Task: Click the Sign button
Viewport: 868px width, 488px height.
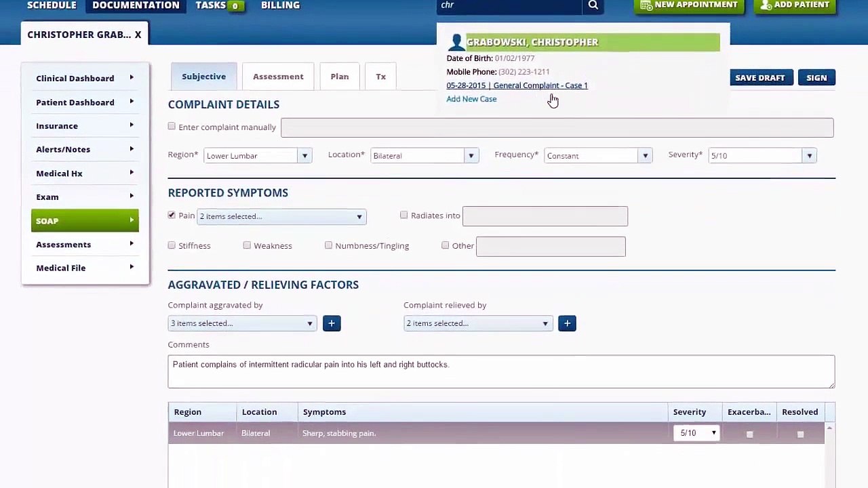Action: [x=816, y=78]
